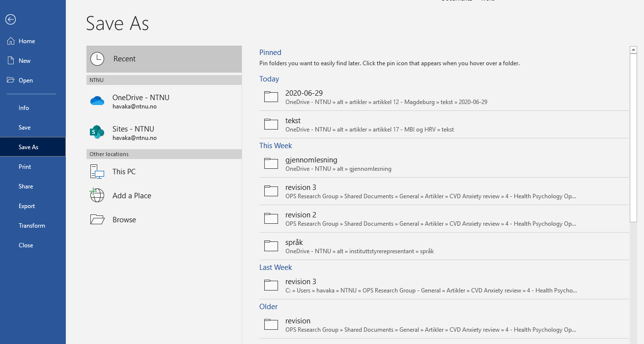The image size is (644, 344).
Task: Choose the språk folder from This Week
Action: click(x=294, y=242)
